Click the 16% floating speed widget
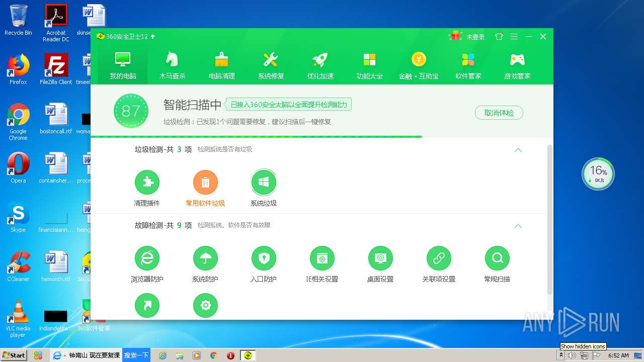Screen dimensions: 644x362 (598, 174)
